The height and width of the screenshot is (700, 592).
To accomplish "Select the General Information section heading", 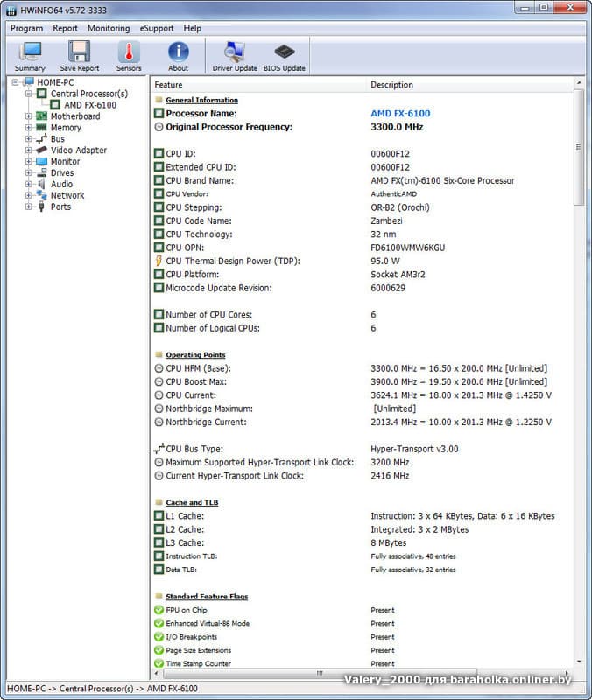I will [x=201, y=100].
